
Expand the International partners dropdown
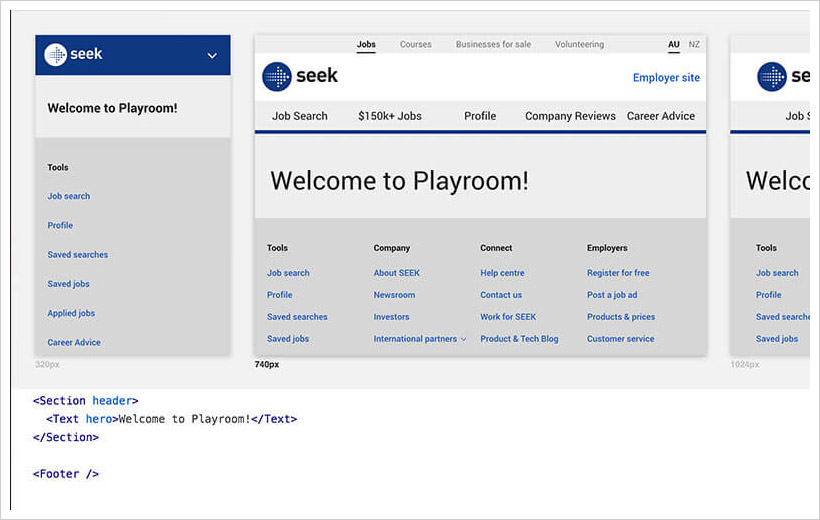[x=419, y=339]
